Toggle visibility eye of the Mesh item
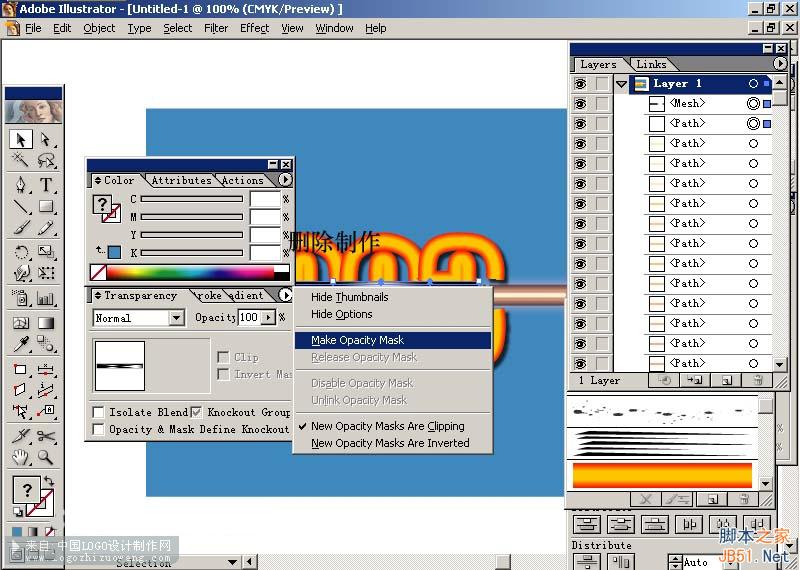The width and height of the screenshot is (800, 570). pyautogui.click(x=581, y=104)
